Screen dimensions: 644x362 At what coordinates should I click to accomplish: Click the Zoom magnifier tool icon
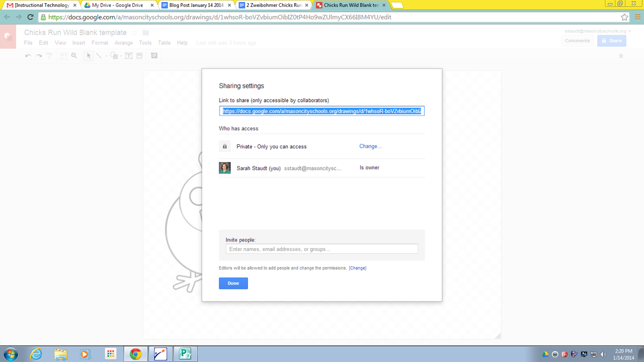pyautogui.click(x=74, y=56)
